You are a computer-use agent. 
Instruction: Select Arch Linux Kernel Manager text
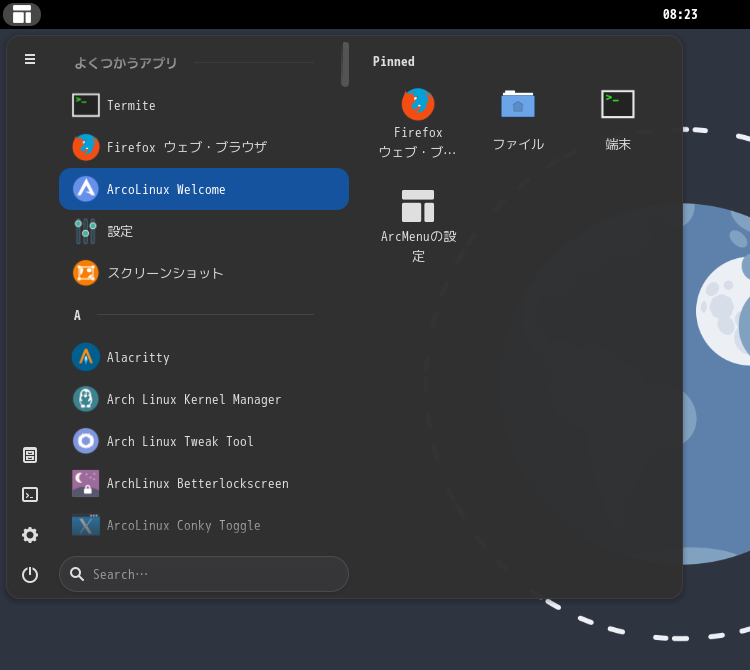[x=194, y=399]
